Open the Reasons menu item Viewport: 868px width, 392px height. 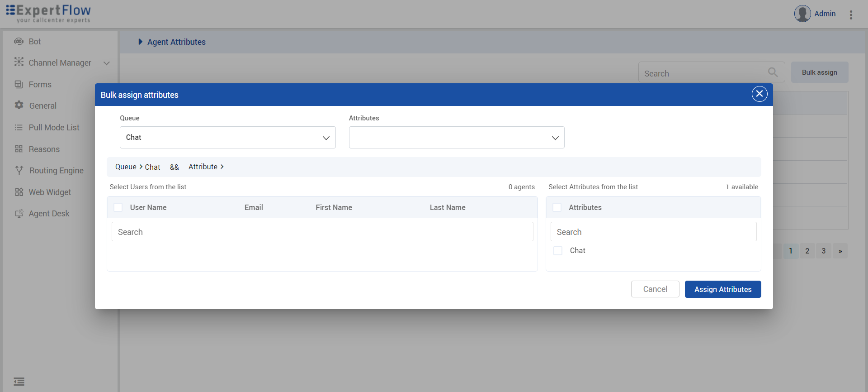click(44, 149)
